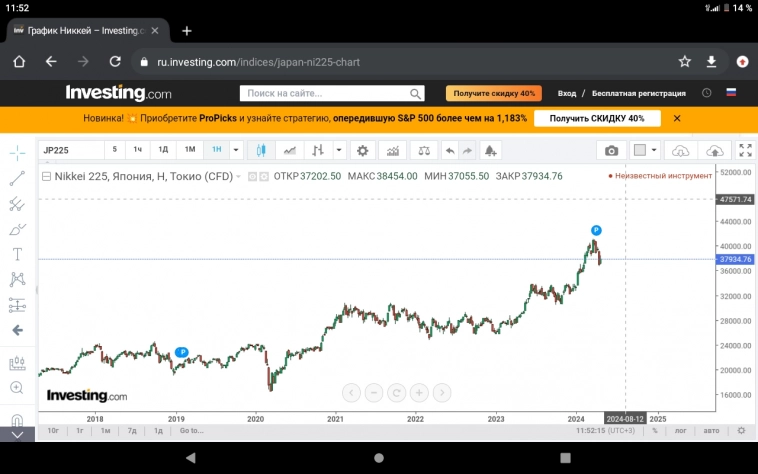Toggle logarithmic scale (лог)
Screen dimensions: 758x474
coord(682,431)
